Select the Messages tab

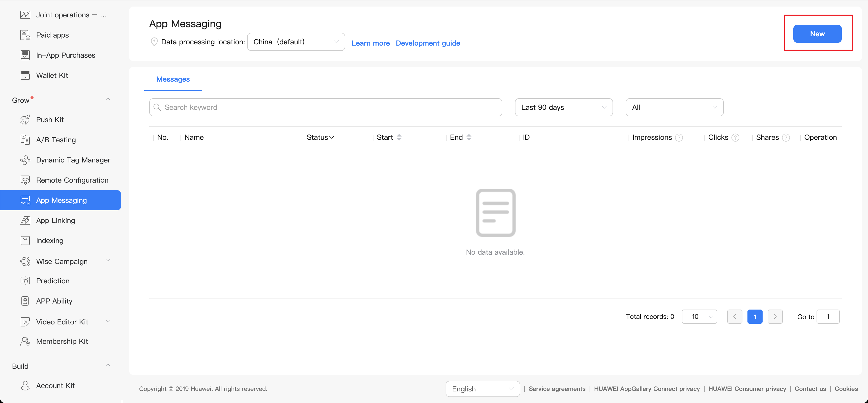coord(173,79)
